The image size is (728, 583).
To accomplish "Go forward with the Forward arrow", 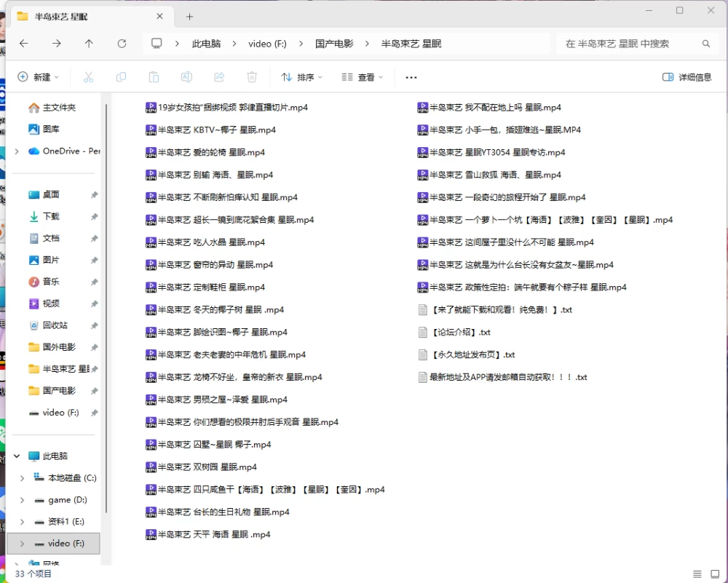I will click(56, 44).
